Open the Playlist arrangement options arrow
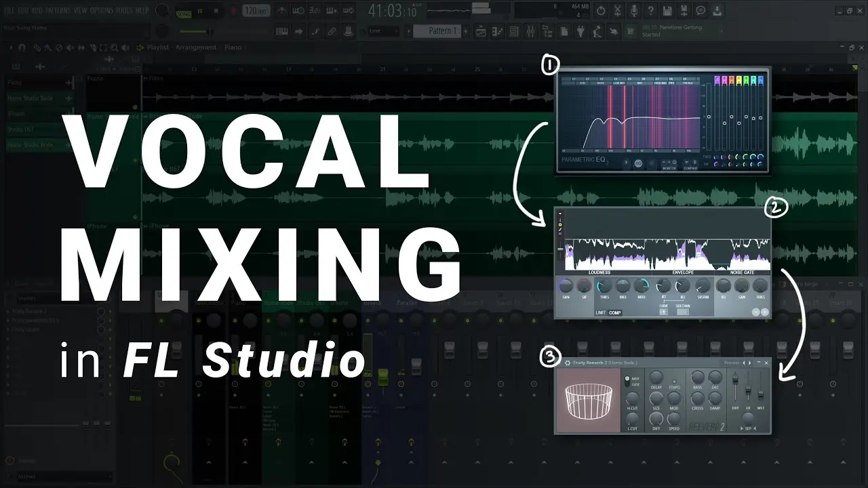The image size is (868, 488). [x=11, y=47]
